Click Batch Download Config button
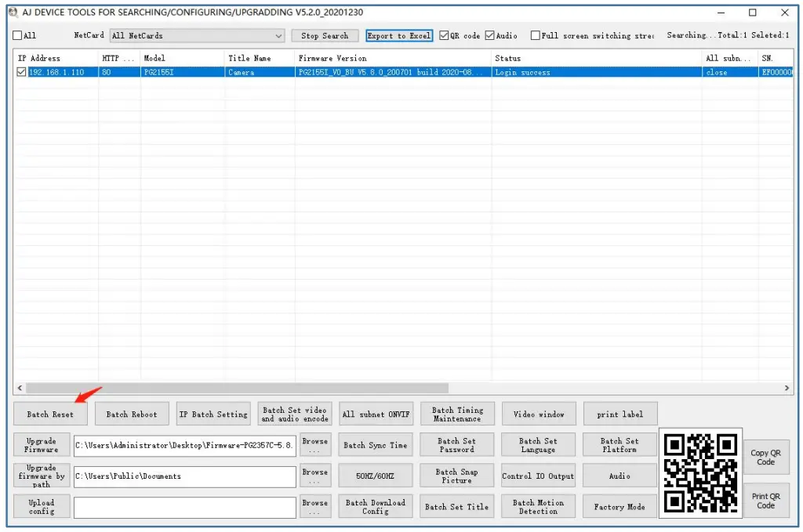 pos(376,506)
